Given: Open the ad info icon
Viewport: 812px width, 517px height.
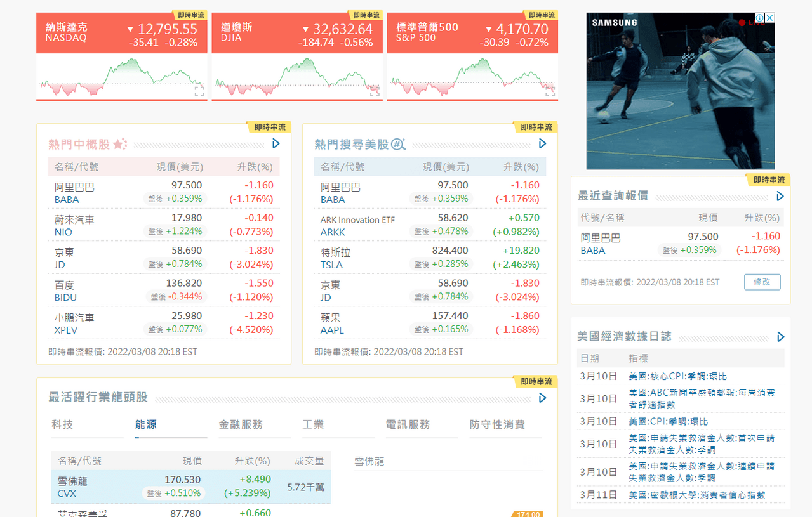Looking at the screenshot, I should click(759, 18).
